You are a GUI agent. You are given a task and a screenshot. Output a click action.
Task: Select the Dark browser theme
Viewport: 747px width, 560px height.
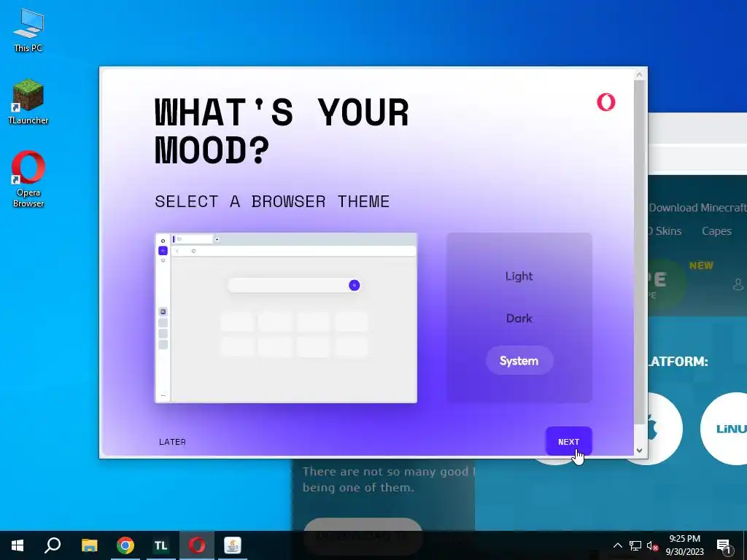tap(519, 318)
